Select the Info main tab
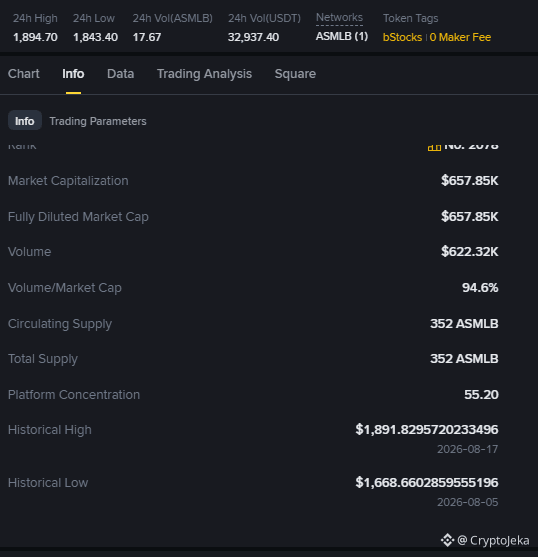 pos(73,74)
